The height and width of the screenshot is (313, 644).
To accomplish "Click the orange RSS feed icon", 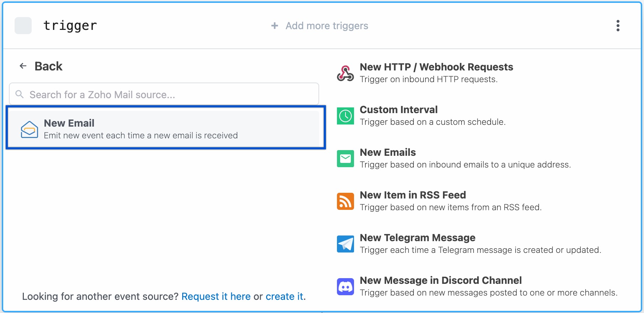I will click(345, 201).
